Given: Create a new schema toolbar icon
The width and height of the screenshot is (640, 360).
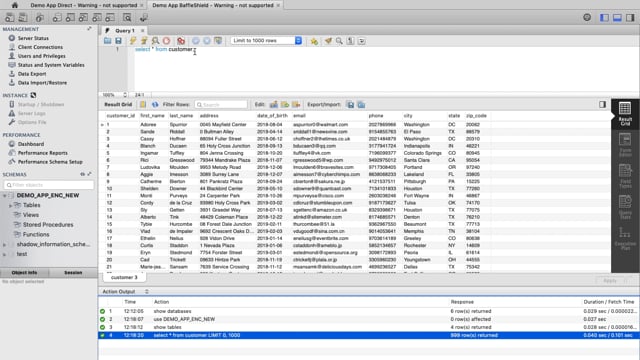Looking at the screenshot, I should 57,18.
